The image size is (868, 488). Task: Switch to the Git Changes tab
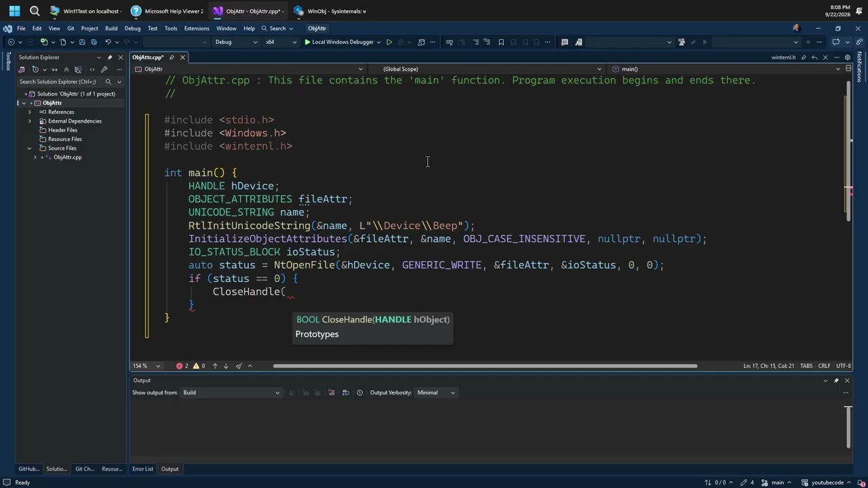(85, 469)
